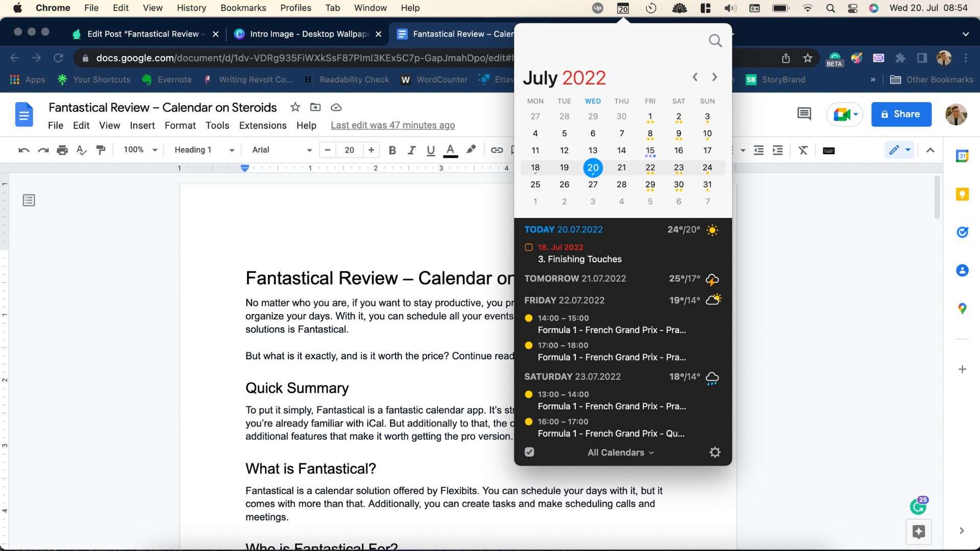The width and height of the screenshot is (980, 551).
Task: Click the Share button
Action: [901, 114]
